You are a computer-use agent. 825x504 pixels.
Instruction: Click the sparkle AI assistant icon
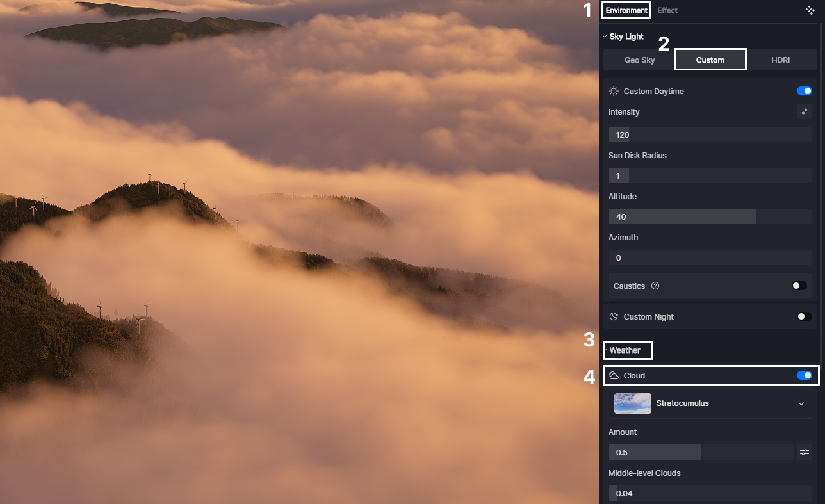(x=810, y=10)
